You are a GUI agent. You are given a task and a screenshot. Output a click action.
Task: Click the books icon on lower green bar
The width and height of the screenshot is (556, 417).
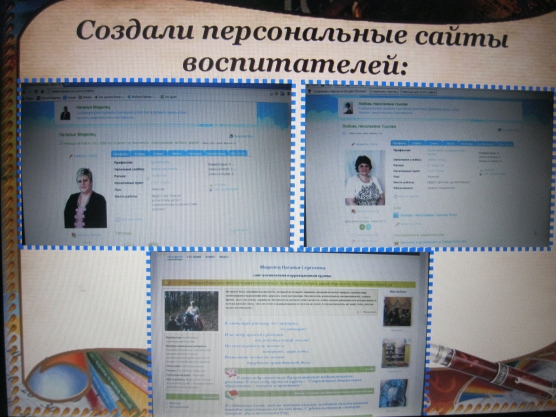coord(232,394)
